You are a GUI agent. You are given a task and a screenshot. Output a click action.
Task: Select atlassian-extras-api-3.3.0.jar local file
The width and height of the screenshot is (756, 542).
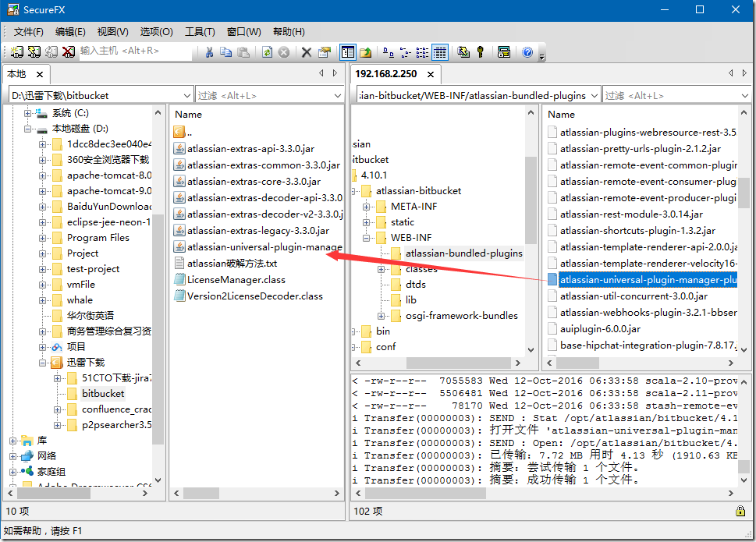click(x=250, y=149)
